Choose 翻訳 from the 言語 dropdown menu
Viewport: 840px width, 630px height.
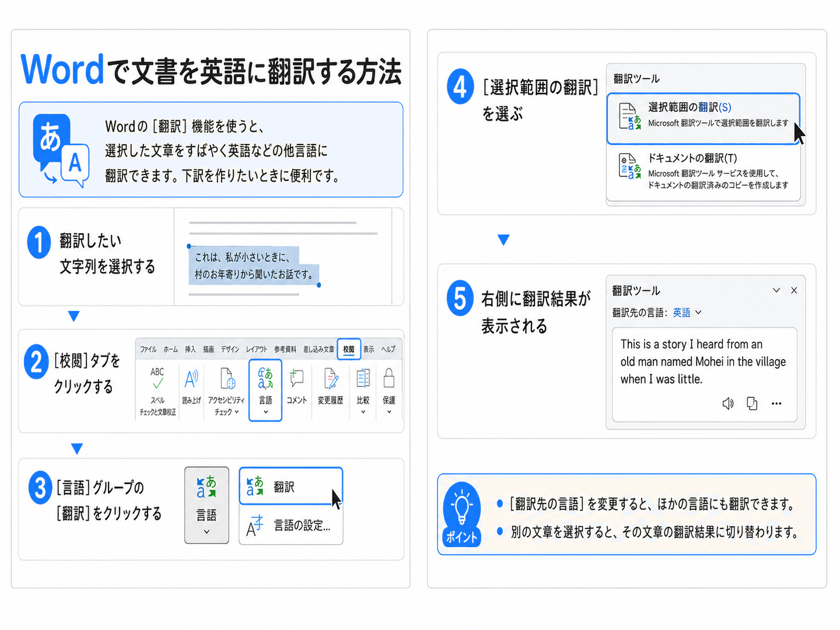291,486
